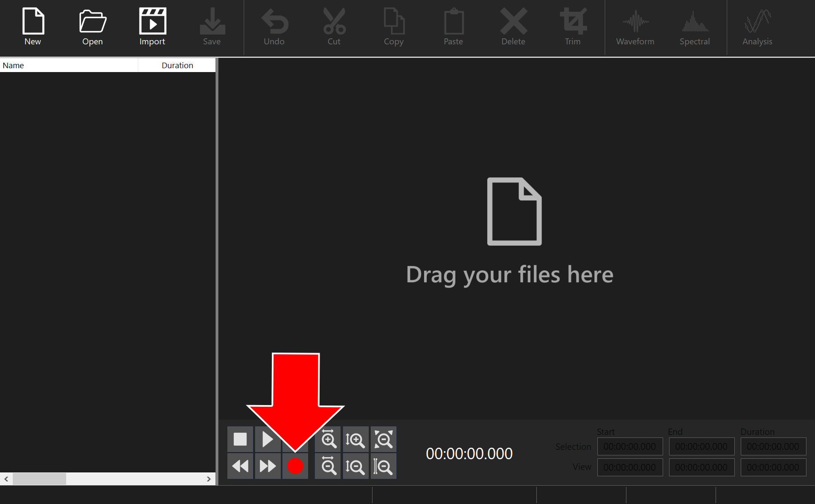Click the Import clapperboard icon
The height and width of the screenshot is (504, 815).
tap(152, 21)
